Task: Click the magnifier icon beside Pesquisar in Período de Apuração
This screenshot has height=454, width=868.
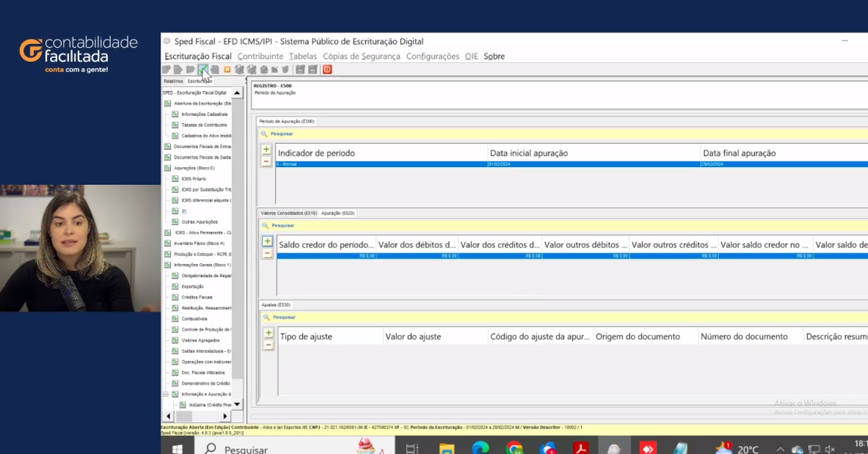Action: [x=265, y=134]
